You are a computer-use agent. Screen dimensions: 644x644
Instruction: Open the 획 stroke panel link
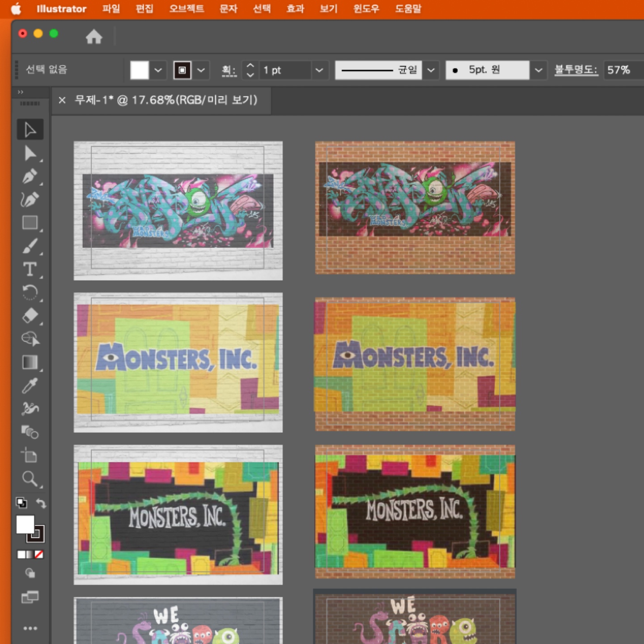(229, 70)
